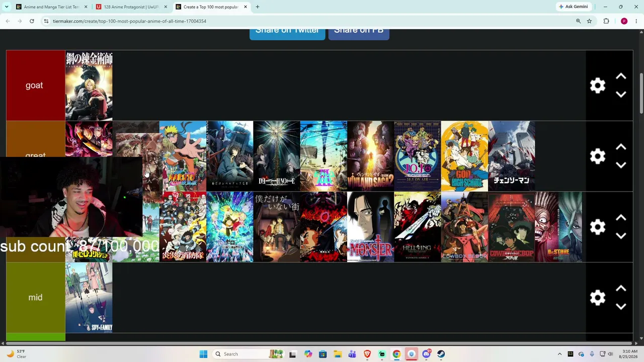The image size is (644, 362).
Task: Select the Dr. Stone poster
Action: point(558,227)
